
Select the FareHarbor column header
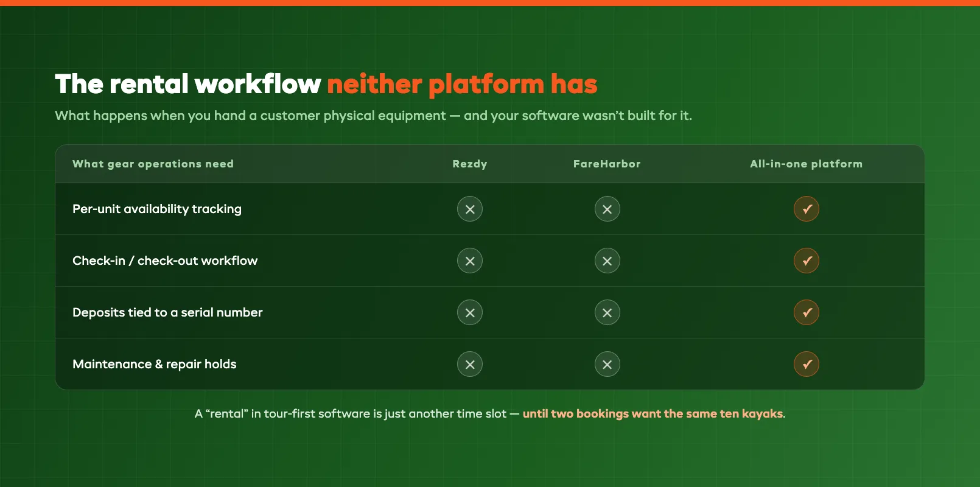607,164
